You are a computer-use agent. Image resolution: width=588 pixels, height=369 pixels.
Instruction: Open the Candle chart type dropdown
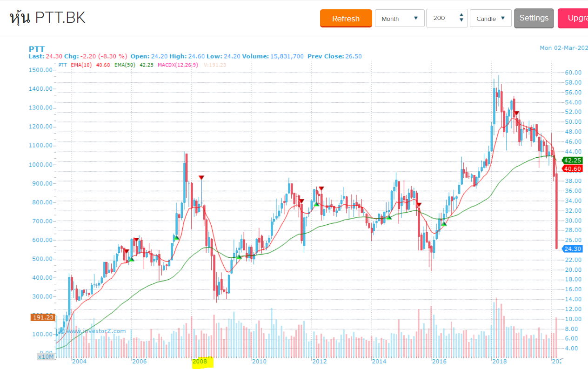pos(491,19)
